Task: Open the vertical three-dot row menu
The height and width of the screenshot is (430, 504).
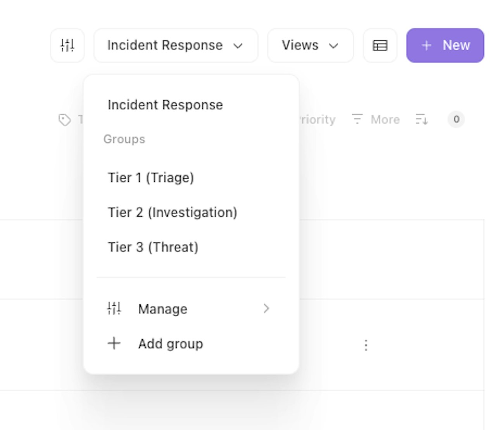Action: pyautogui.click(x=366, y=345)
